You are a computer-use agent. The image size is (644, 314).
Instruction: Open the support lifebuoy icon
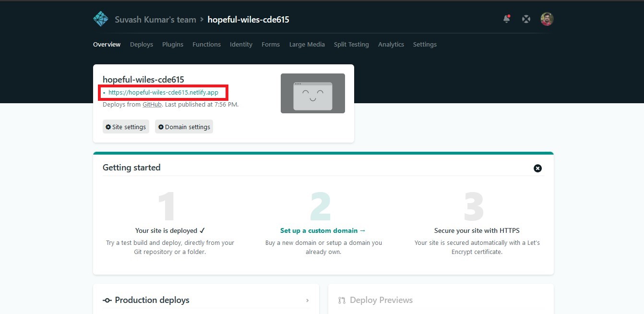coord(526,19)
